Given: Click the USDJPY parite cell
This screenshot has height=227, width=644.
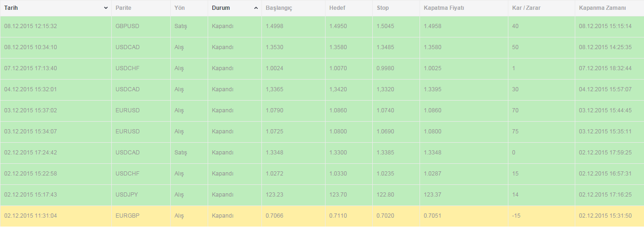Looking at the screenshot, I should pyautogui.click(x=126, y=195).
